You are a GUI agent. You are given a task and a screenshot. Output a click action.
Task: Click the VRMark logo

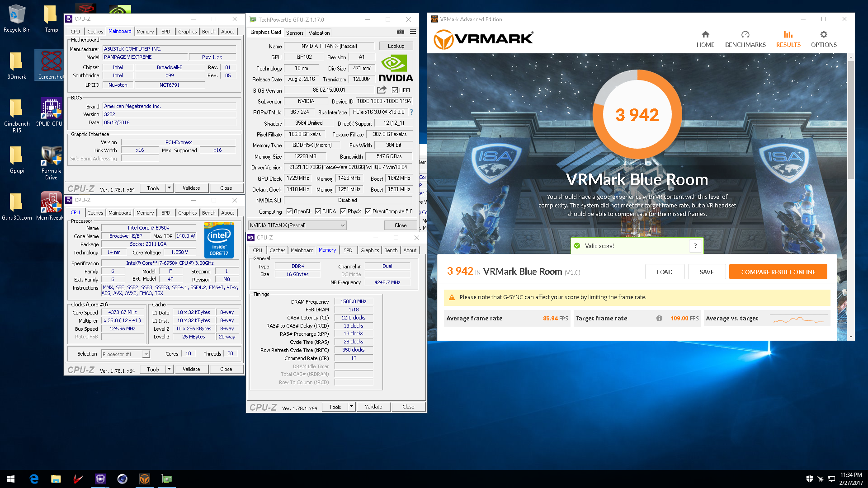[484, 39]
